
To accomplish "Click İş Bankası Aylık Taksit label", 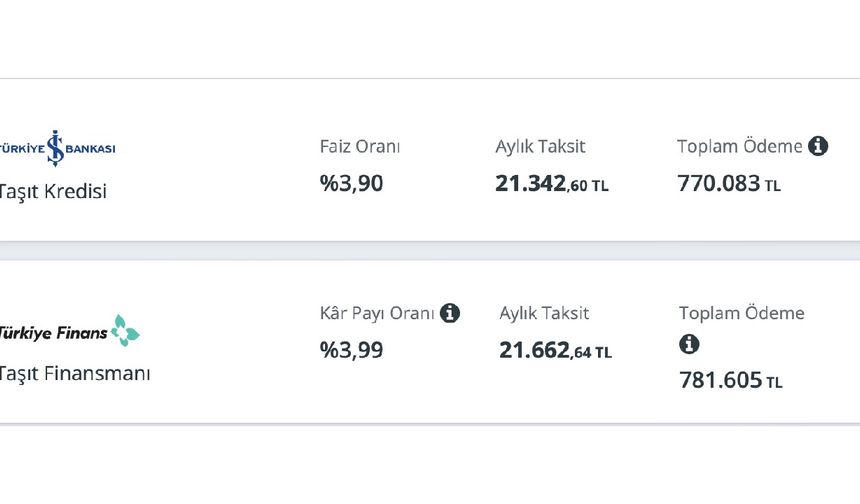I will [540, 146].
